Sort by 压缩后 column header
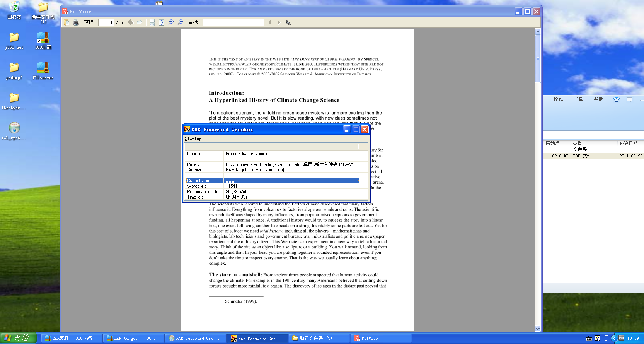This screenshot has height=344, width=644. (x=552, y=144)
